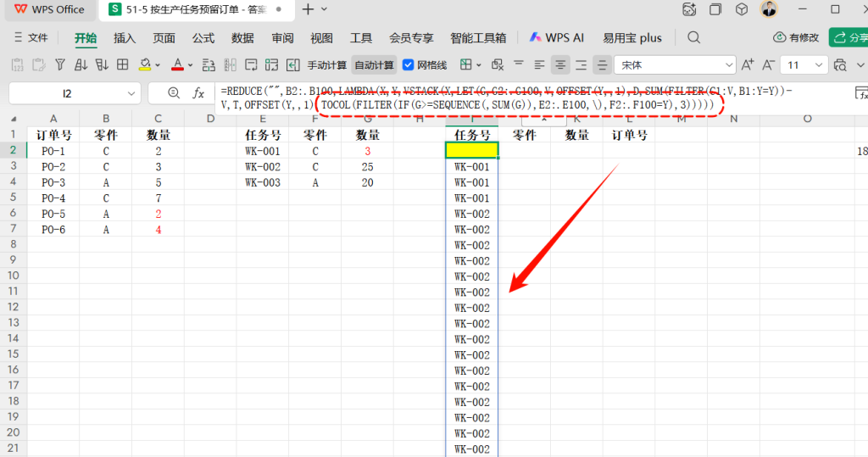Click the multi-window icon in the title bar

click(x=715, y=9)
